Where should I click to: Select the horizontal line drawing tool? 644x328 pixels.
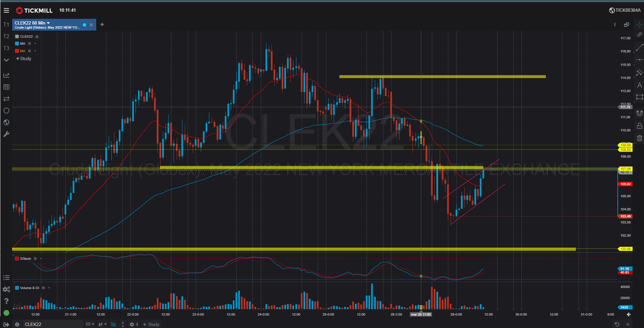coord(639,60)
